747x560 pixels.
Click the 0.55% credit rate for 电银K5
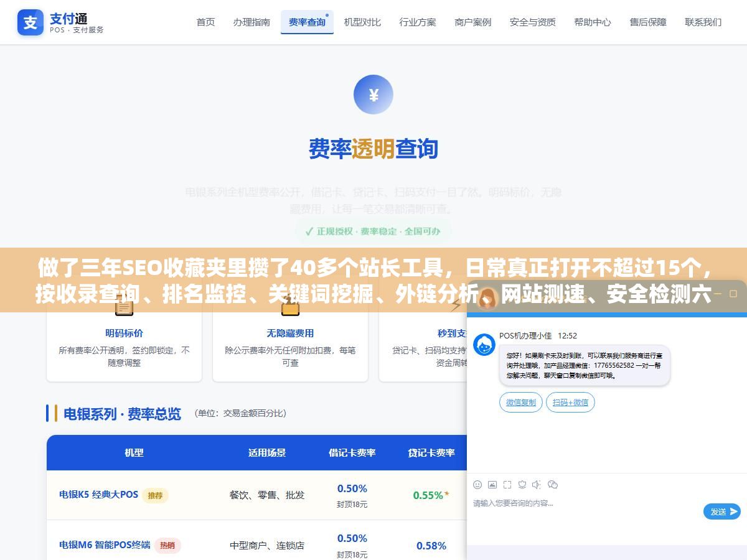(431, 495)
